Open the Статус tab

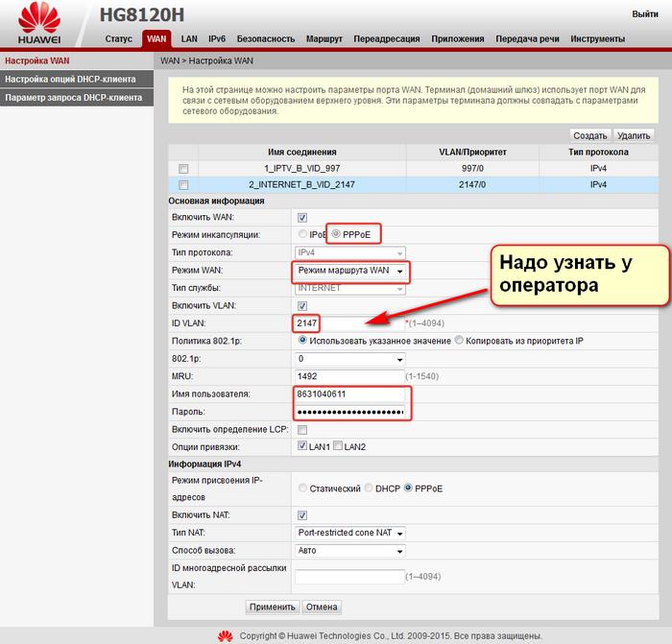pyautogui.click(x=118, y=39)
